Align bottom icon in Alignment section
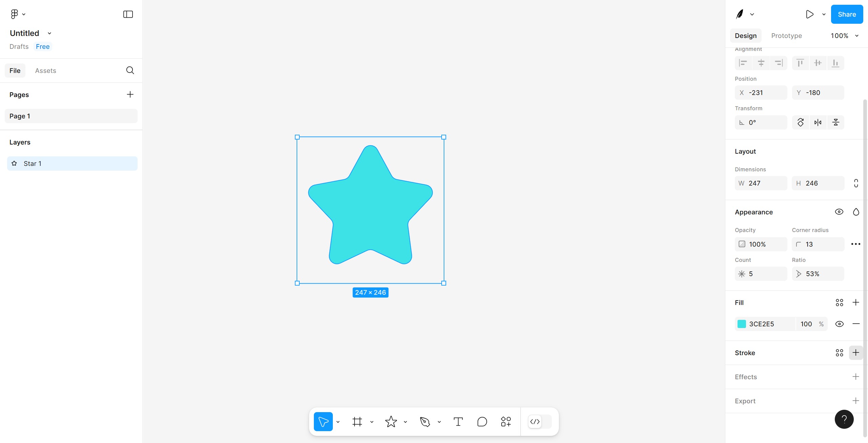 tap(835, 63)
